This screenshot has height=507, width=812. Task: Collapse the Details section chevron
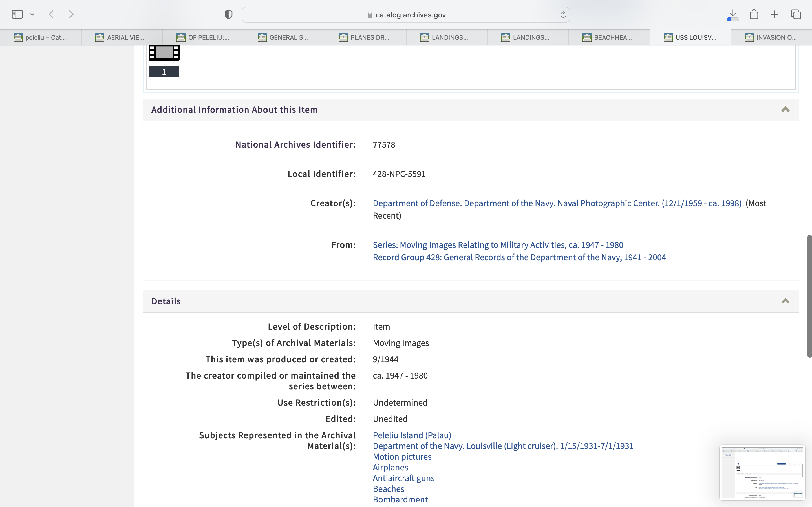tap(785, 301)
